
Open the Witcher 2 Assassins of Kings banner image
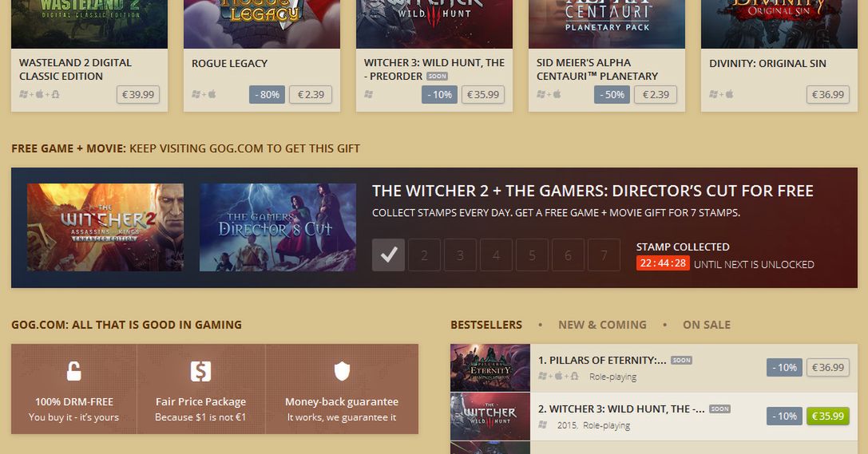tap(105, 227)
